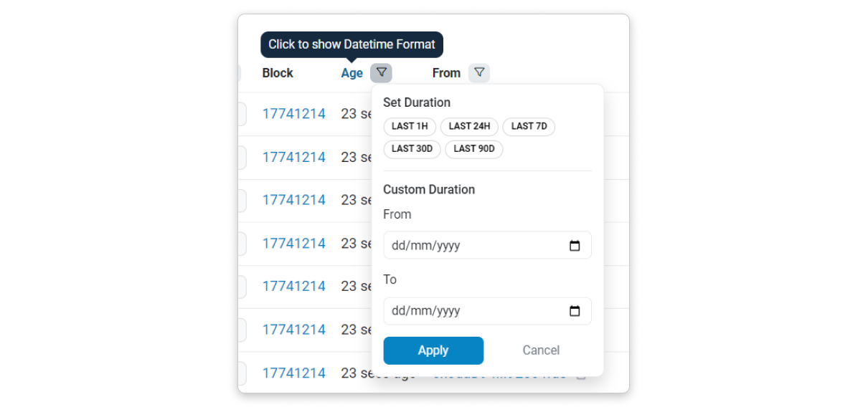This screenshot has width=868, height=407.
Task: Open block 17741214 in the fourth row
Action: [x=293, y=244]
